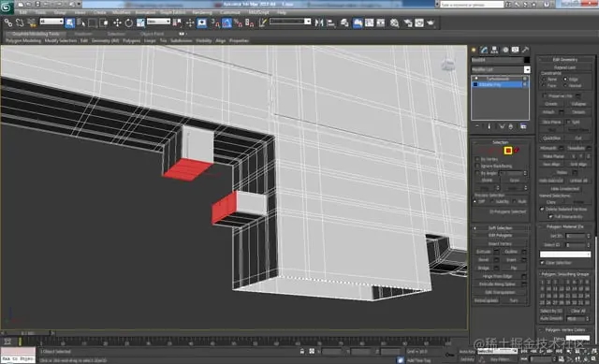Click the Unlink Selection tool
Screen dimensions: 599x364
[x=20, y=22]
